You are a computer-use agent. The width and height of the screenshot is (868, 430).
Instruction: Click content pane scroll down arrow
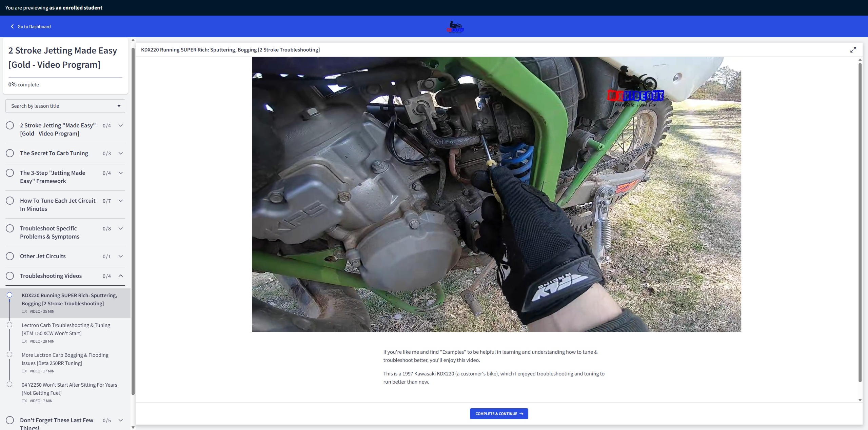(860, 400)
